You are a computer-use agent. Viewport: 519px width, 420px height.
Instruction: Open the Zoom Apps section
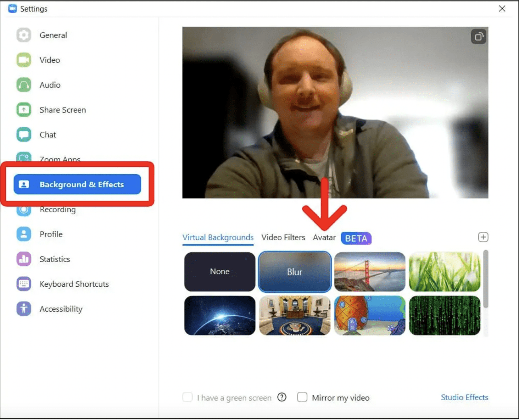coord(59,159)
